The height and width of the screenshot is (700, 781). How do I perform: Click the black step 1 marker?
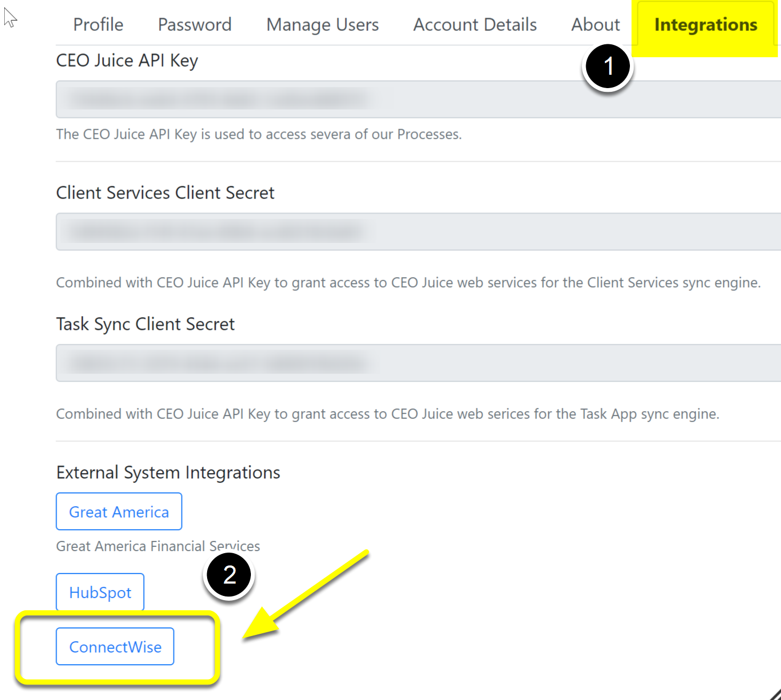click(608, 67)
